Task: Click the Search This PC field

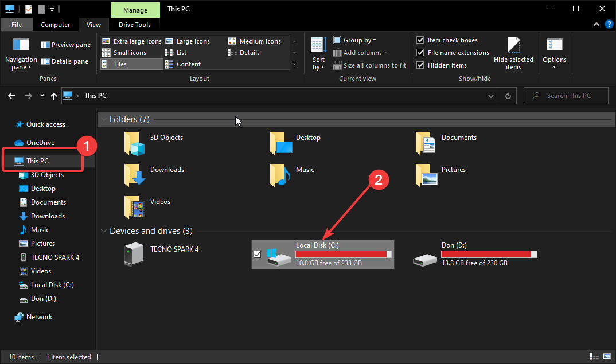Action: tap(566, 96)
